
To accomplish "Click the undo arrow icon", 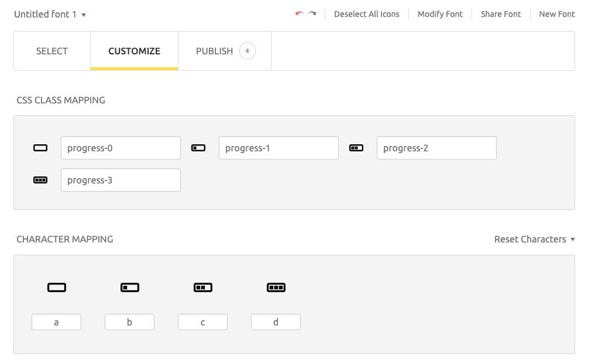I will 298,13.
